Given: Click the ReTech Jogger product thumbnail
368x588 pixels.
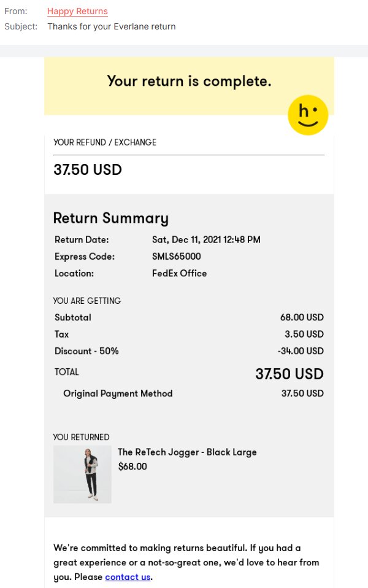Looking at the screenshot, I should coord(82,474).
